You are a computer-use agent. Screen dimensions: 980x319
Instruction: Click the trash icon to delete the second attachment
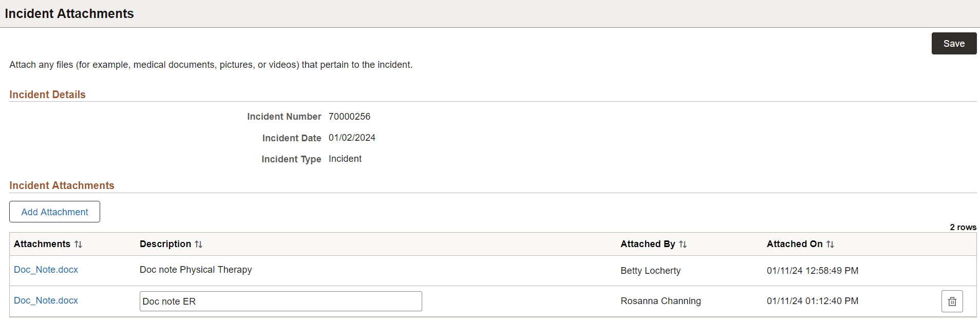pyautogui.click(x=952, y=301)
